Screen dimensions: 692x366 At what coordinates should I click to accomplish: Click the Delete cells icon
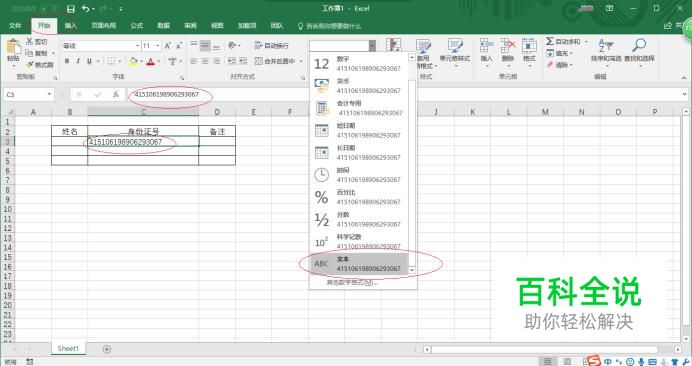508,46
